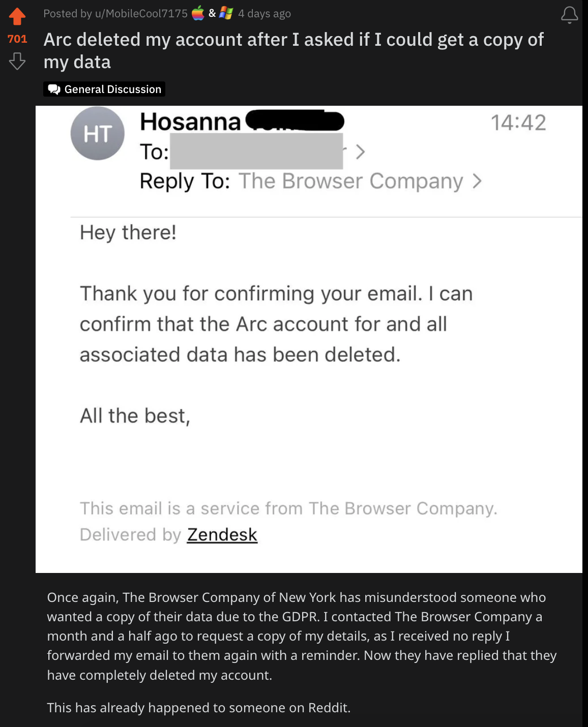Open u/MobileCool7175 user profile
Screen dimensions: 588x727
[141, 14]
